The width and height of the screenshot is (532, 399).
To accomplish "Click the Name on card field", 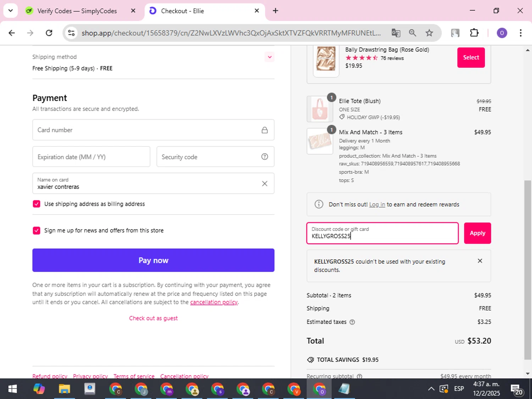I will [x=153, y=183].
